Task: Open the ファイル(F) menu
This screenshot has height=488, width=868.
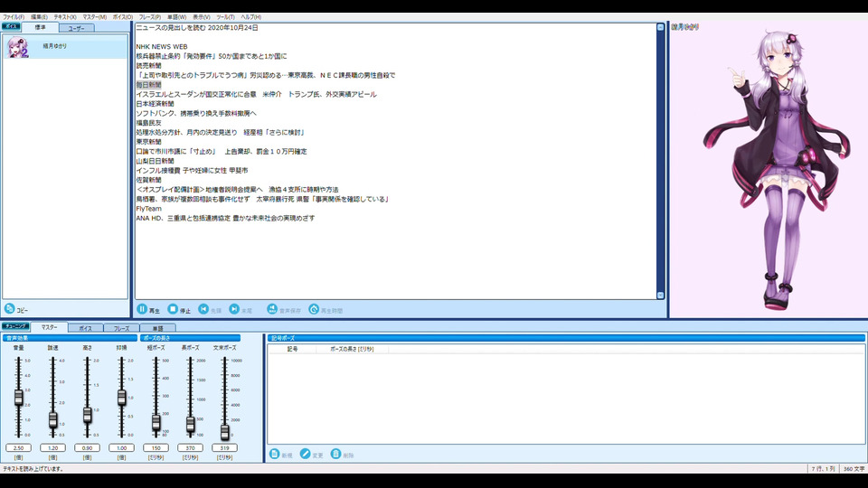Action: (14, 17)
